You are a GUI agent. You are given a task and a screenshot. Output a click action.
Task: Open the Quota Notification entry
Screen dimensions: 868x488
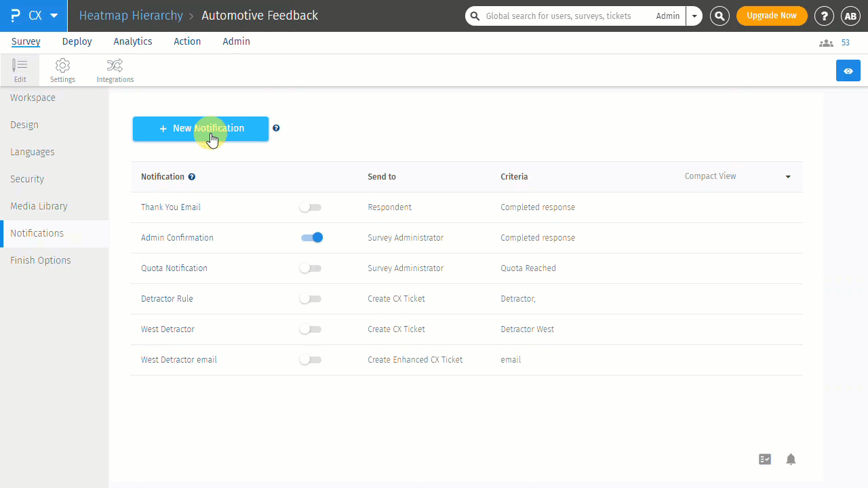click(x=174, y=268)
